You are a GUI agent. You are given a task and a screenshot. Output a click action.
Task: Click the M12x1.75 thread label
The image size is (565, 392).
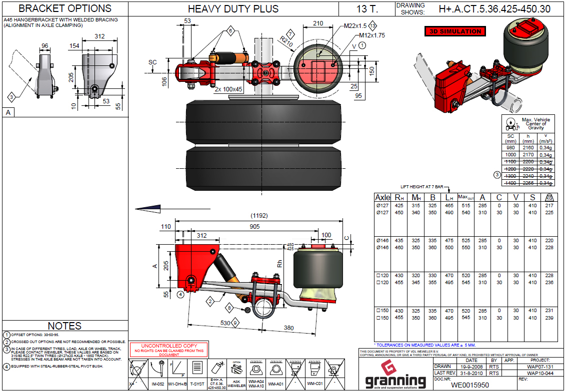tap(372, 35)
